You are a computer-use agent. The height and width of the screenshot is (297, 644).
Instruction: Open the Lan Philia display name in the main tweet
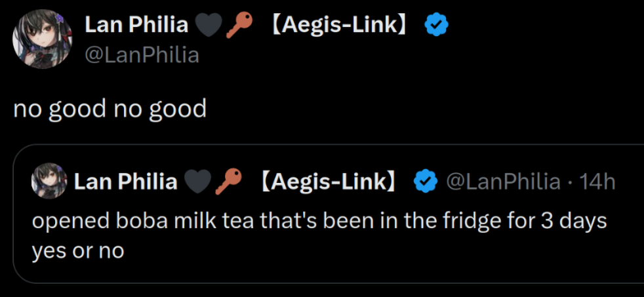[x=136, y=26]
